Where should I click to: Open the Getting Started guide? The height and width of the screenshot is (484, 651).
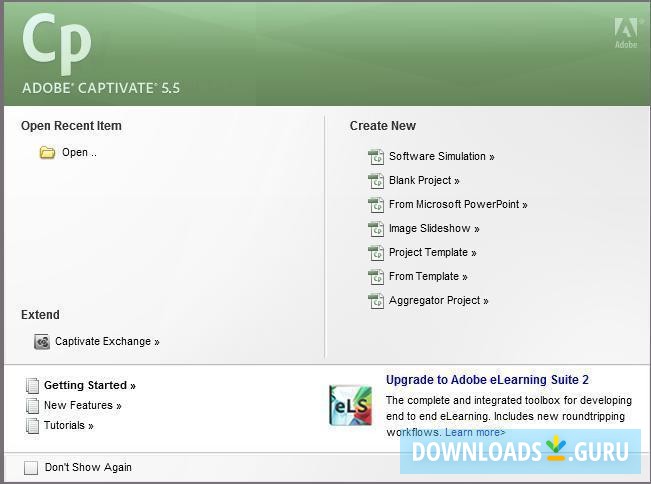point(90,386)
